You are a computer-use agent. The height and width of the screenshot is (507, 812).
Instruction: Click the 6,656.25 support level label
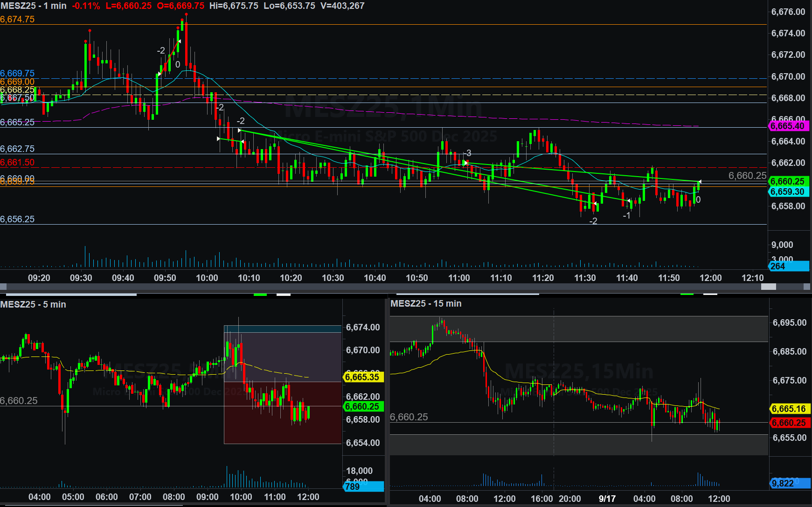(x=17, y=219)
